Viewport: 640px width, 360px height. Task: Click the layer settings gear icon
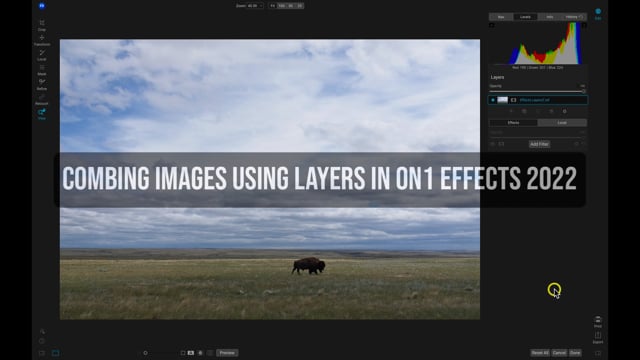coord(564,111)
